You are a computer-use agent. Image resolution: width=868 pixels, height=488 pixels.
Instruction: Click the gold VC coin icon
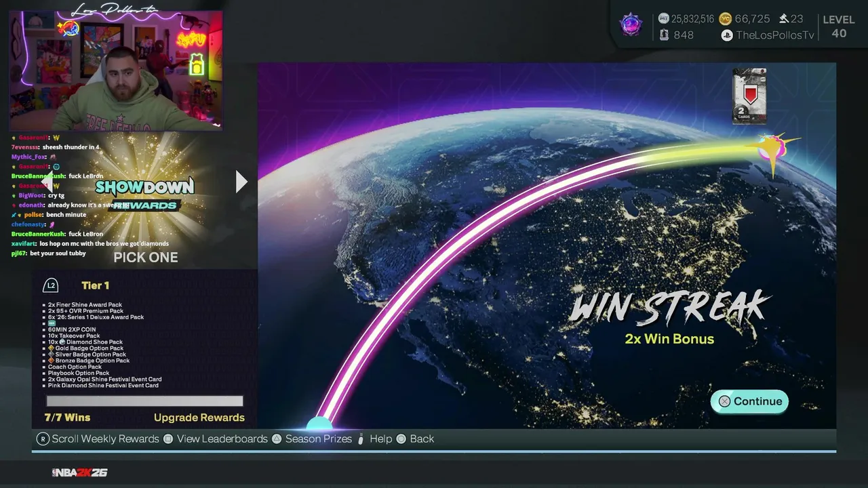(x=725, y=19)
